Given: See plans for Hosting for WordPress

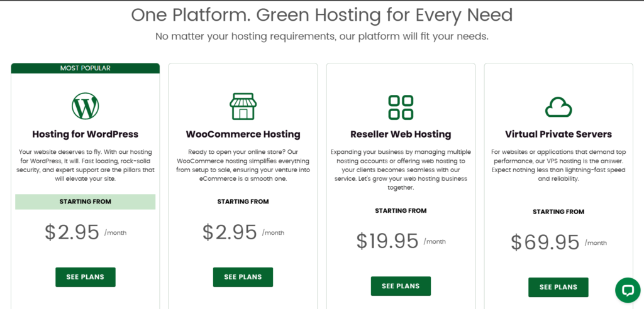Looking at the screenshot, I should pyautogui.click(x=86, y=276).
